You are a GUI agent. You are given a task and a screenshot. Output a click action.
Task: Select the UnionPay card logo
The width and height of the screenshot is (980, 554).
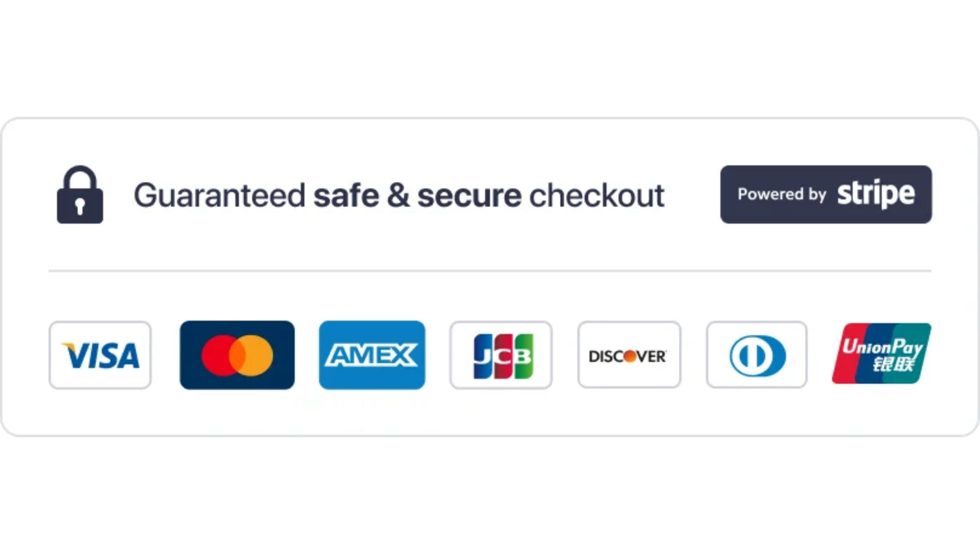click(x=881, y=353)
